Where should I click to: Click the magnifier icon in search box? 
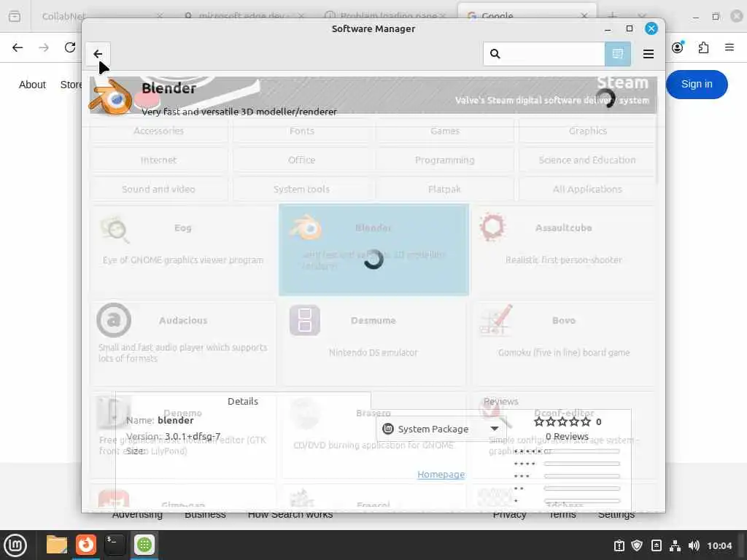pyautogui.click(x=495, y=54)
